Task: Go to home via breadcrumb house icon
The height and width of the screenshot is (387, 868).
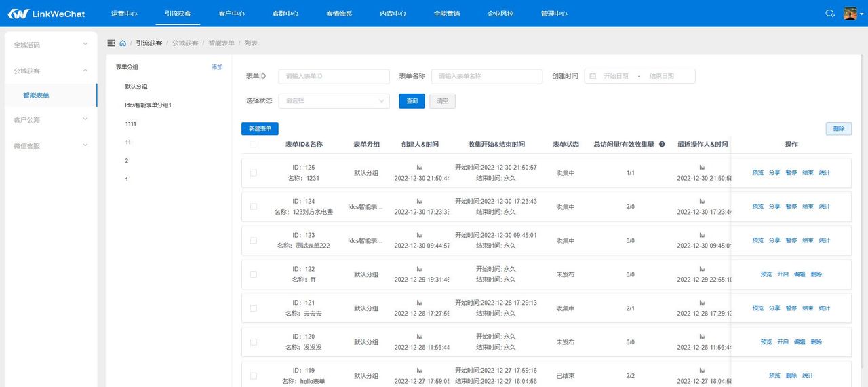Action: (123, 43)
